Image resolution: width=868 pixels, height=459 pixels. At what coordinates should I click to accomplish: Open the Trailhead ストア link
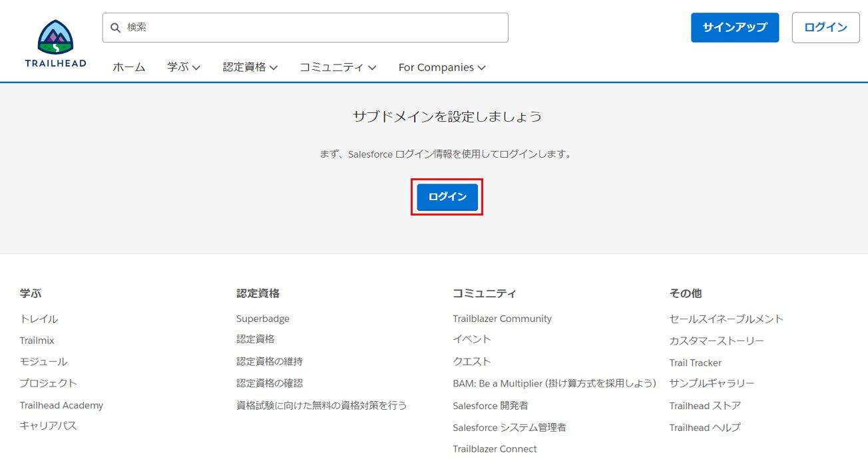point(706,405)
